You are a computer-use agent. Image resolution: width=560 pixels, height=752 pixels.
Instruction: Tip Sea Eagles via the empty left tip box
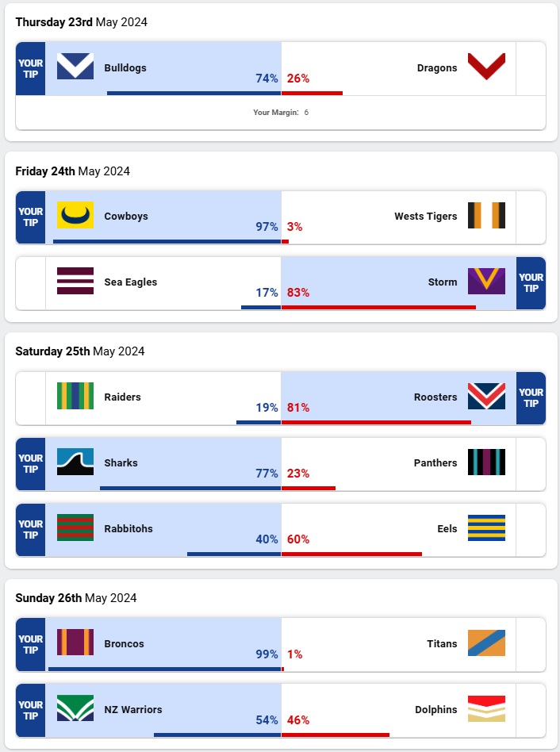(31, 282)
